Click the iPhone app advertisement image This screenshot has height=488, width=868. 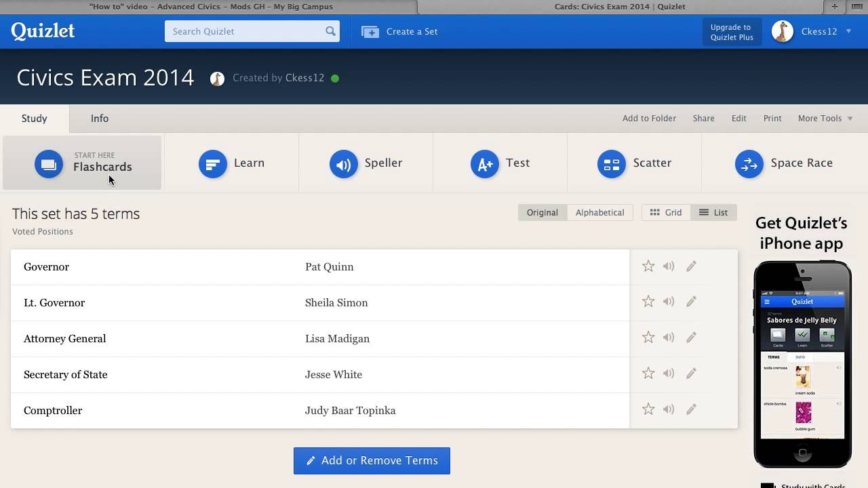pyautogui.click(x=802, y=364)
